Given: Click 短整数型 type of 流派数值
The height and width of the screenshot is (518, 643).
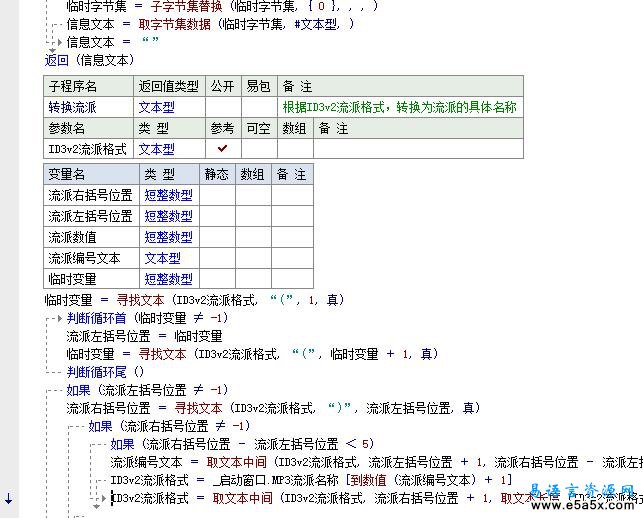Looking at the screenshot, I should (x=168, y=237).
